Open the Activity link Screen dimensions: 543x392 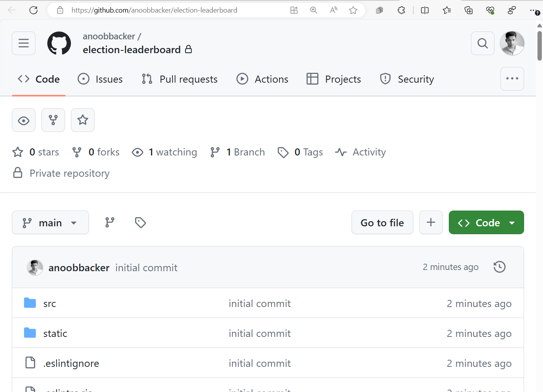(x=360, y=152)
